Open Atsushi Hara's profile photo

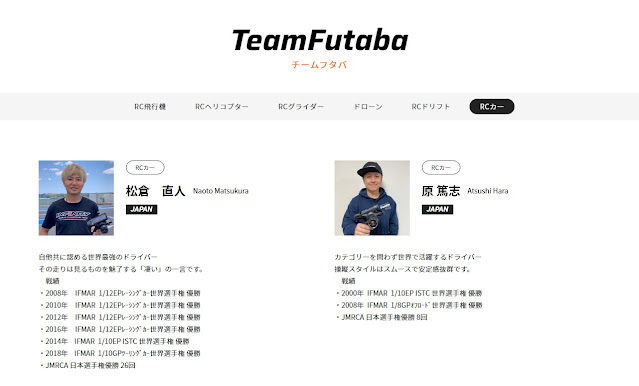(372, 198)
